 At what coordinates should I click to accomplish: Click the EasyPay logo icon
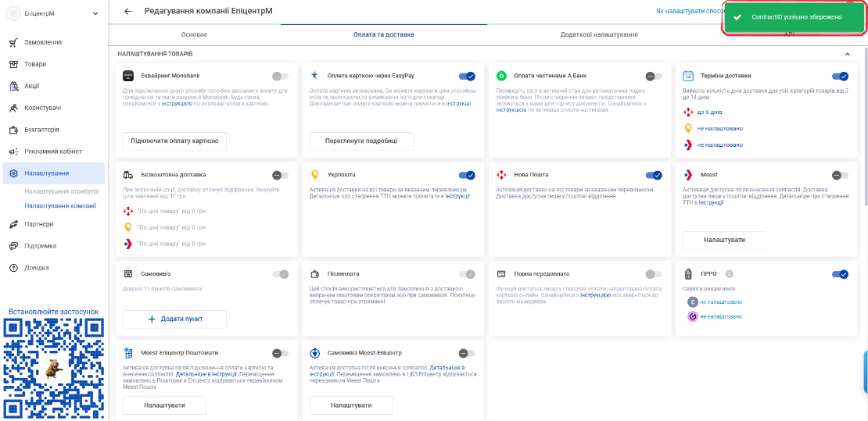[315, 76]
